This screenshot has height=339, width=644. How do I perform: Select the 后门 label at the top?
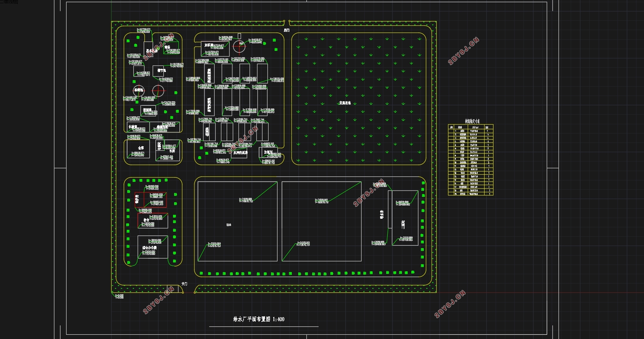pyautogui.click(x=286, y=30)
